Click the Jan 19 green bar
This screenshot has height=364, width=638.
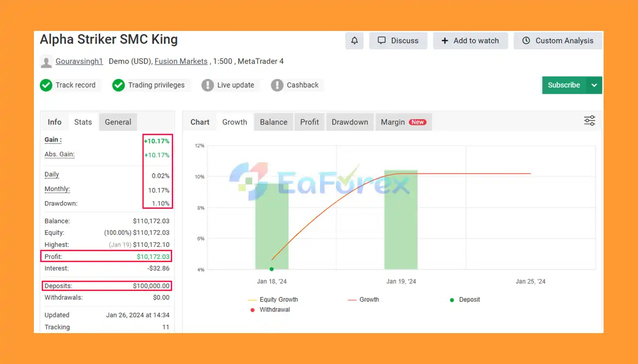click(x=401, y=220)
